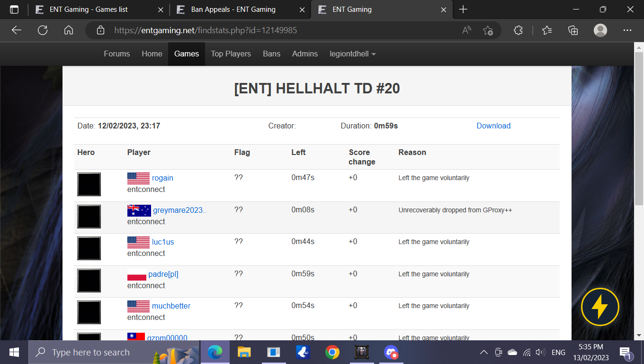Open player padre[pl] profile
644x364 pixels.
point(163,274)
